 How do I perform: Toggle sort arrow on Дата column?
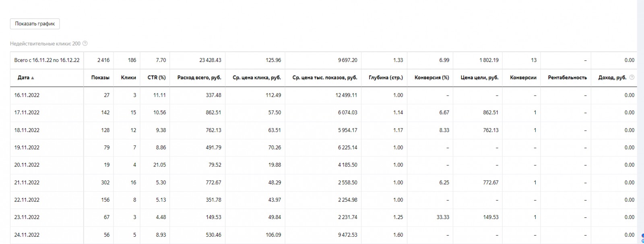[x=33, y=78]
